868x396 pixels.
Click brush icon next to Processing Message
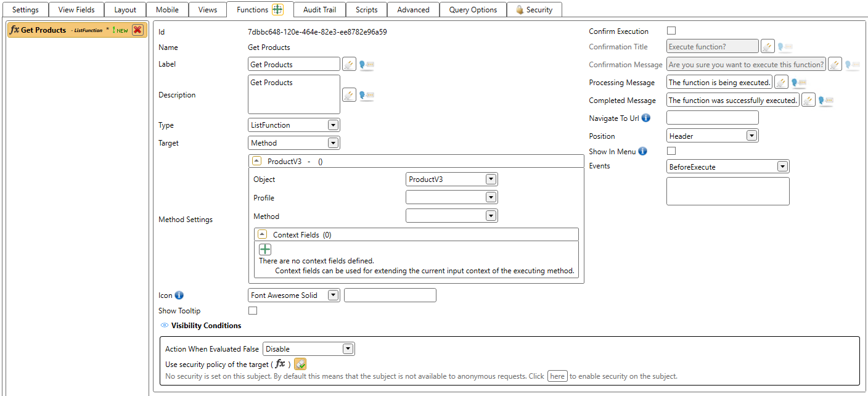781,83
